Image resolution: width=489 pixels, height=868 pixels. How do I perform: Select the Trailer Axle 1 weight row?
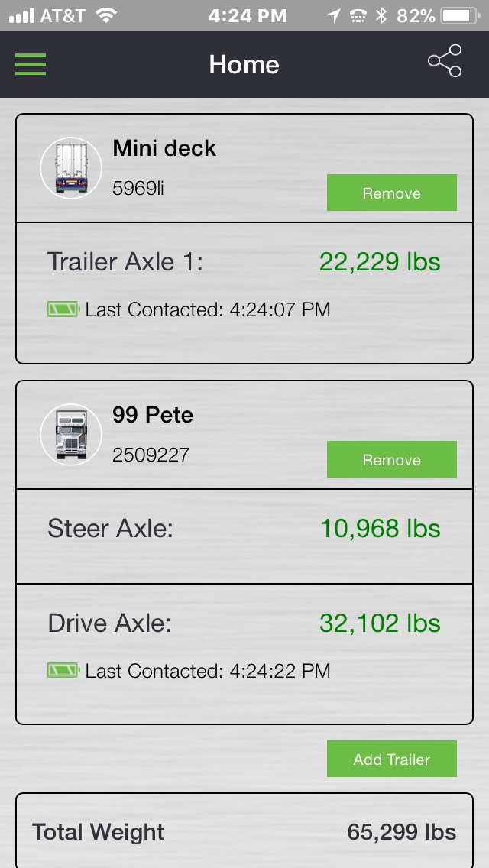244,262
